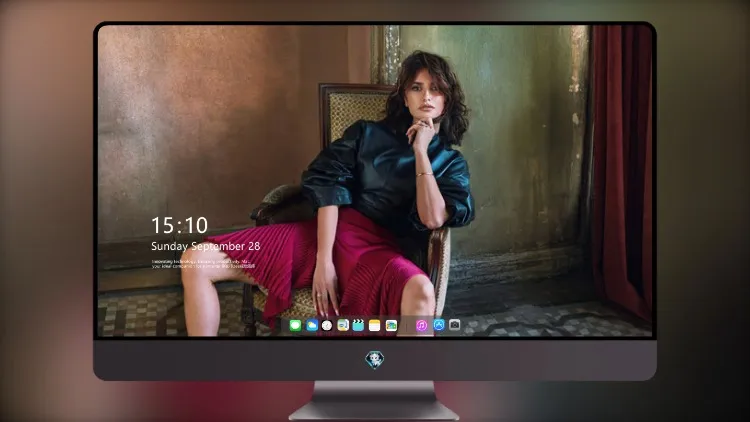The width and height of the screenshot is (750, 422).
Task: Click the Sunday September 28 date text
Action: pyautogui.click(x=206, y=246)
